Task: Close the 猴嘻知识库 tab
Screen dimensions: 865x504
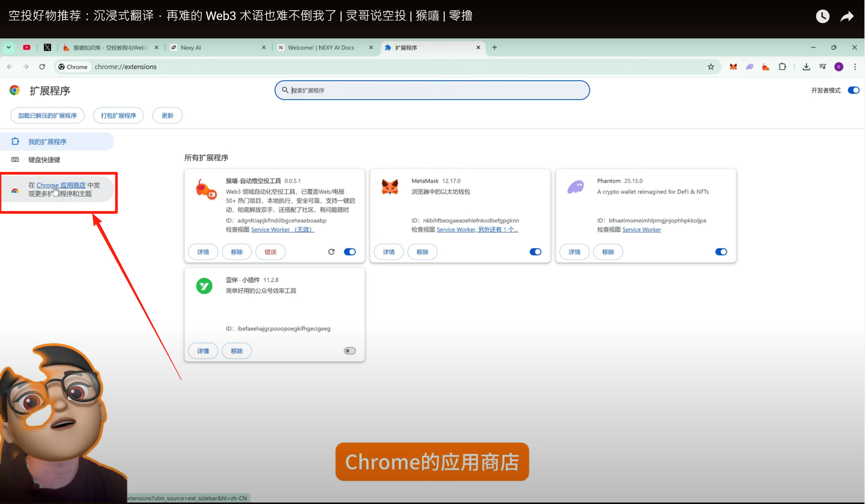Action: (x=157, y=47)
